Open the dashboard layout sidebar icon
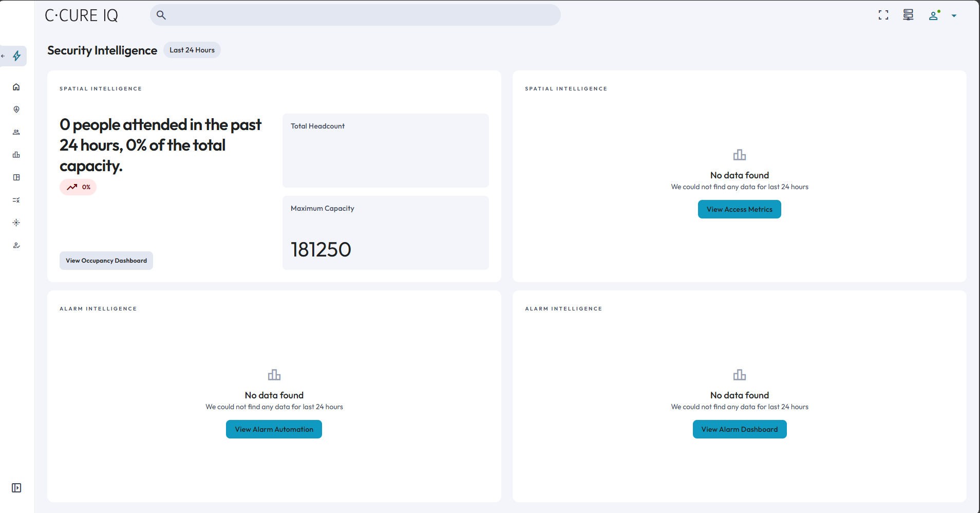Image resolution: width=980 pixels, height=513 pixels. (16, 177)
